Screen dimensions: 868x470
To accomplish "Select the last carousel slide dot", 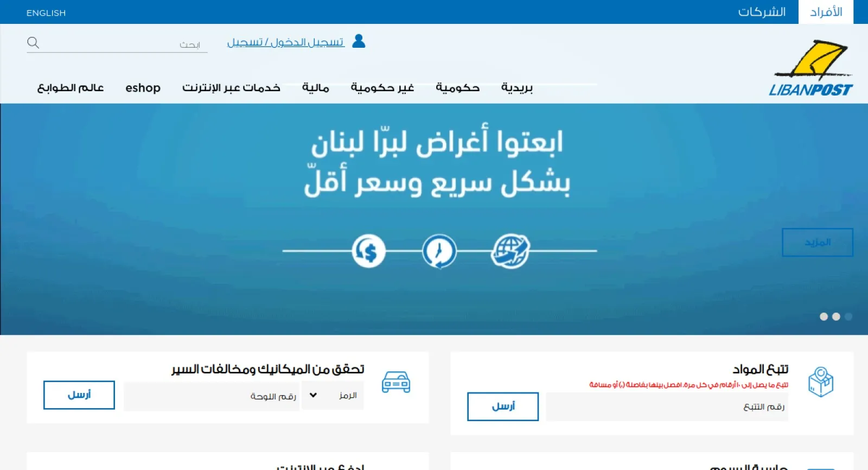I will tap(848, 316).
